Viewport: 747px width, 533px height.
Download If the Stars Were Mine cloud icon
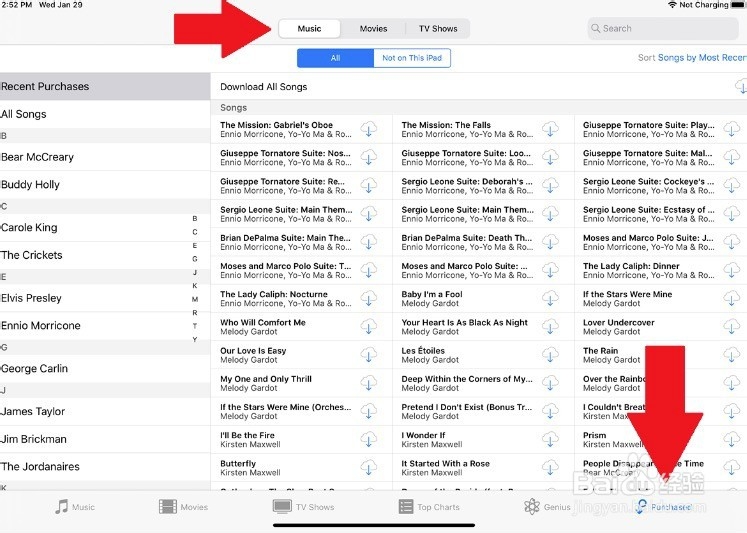[731, 298]
